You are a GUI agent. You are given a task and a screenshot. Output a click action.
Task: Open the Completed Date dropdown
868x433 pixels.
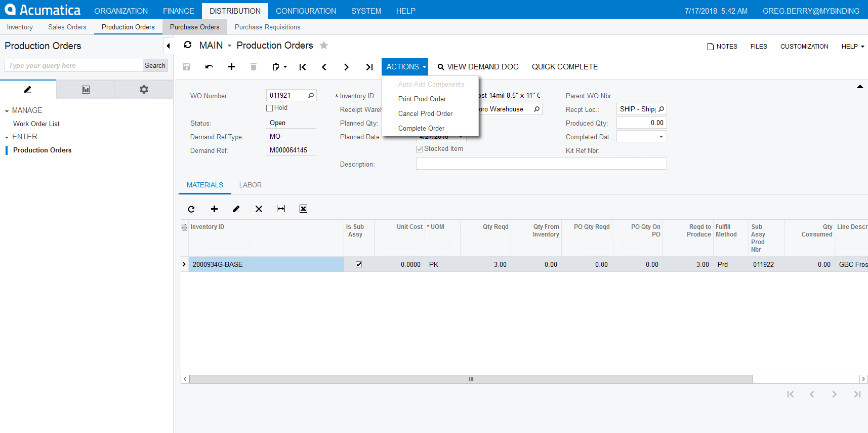click(661, 137)
